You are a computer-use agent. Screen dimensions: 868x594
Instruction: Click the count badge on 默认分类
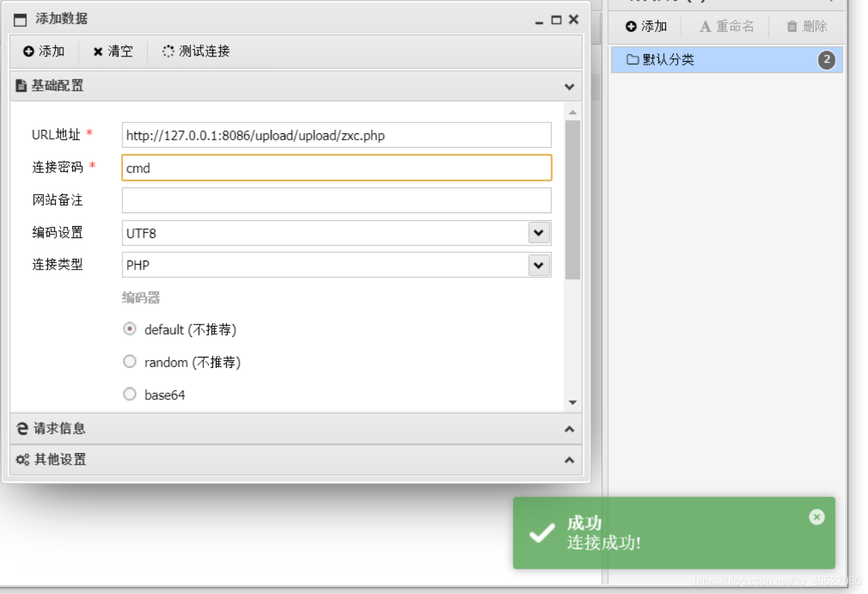point(827,60)
